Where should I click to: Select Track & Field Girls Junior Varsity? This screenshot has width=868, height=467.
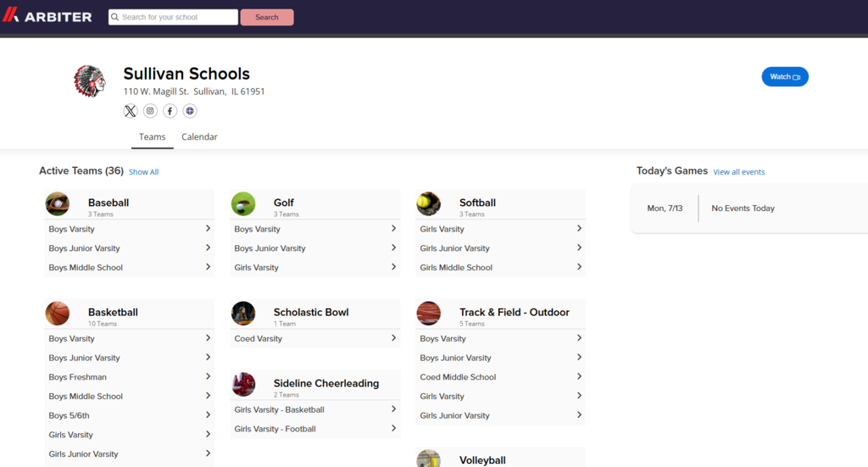(x=500, y=415)
